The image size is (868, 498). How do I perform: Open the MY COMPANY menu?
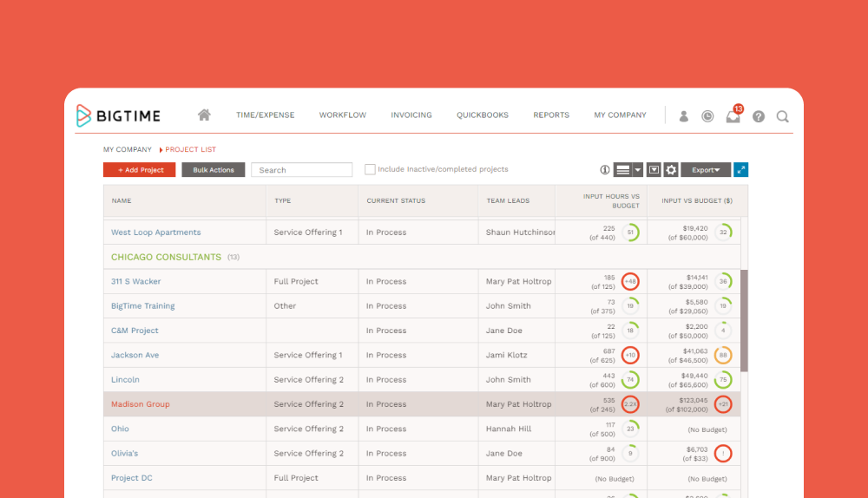pos(620,115)
